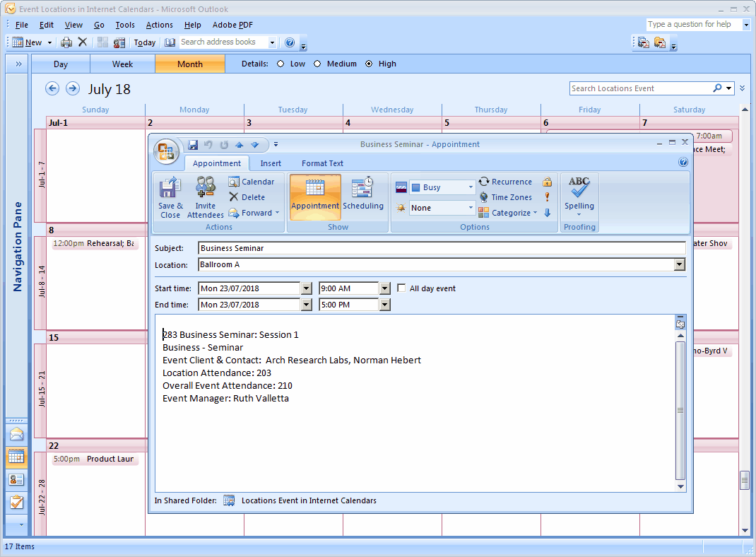Click the Search Locations Event field
The height and width of the screenshot is (557, 756).
640,88
